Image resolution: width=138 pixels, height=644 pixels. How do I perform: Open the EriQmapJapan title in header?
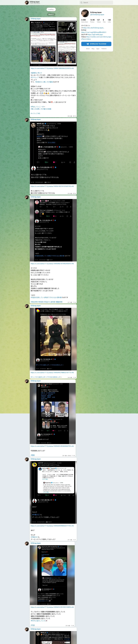coord(35,2)
